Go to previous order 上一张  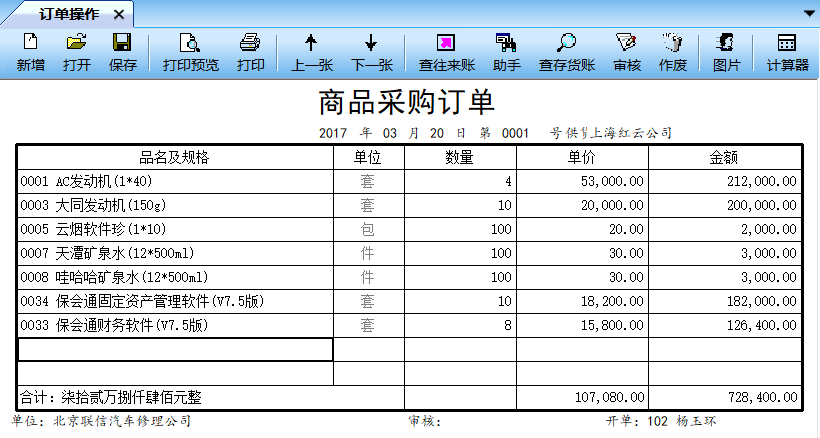tap(312, 52)
